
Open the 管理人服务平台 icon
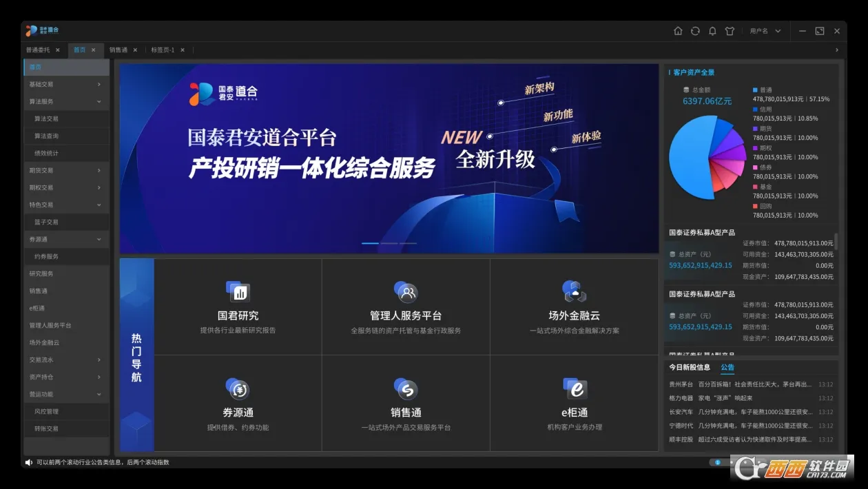[406, 292]
